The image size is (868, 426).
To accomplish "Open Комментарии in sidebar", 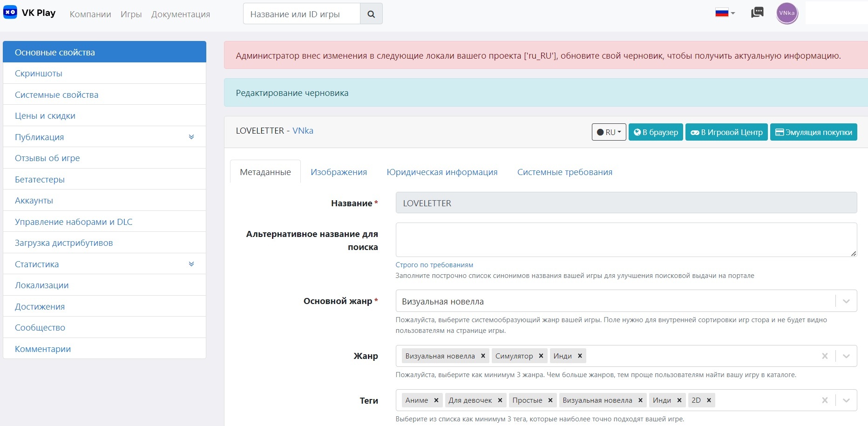I will click(x=104, y=349).
